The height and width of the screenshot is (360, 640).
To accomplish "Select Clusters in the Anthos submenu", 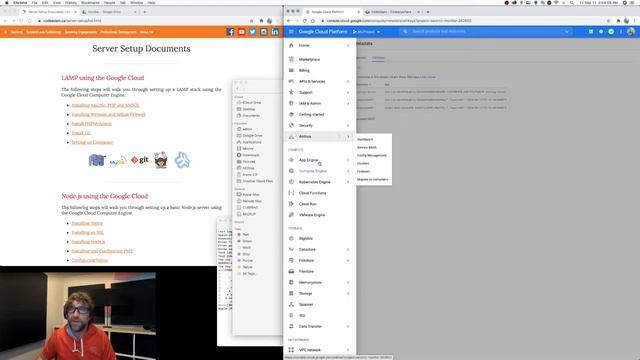I will [x=363, y=163].
